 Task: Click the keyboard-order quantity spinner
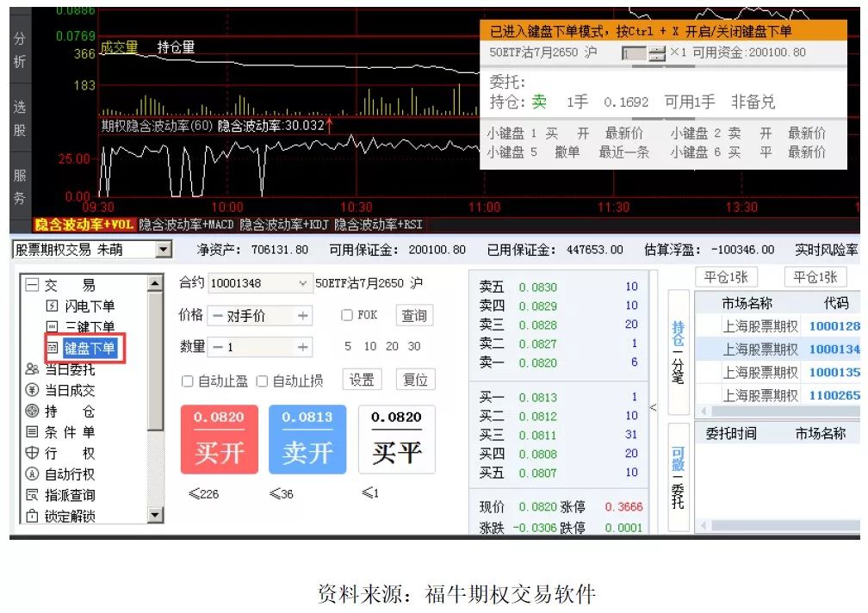(x=656, y=53)
